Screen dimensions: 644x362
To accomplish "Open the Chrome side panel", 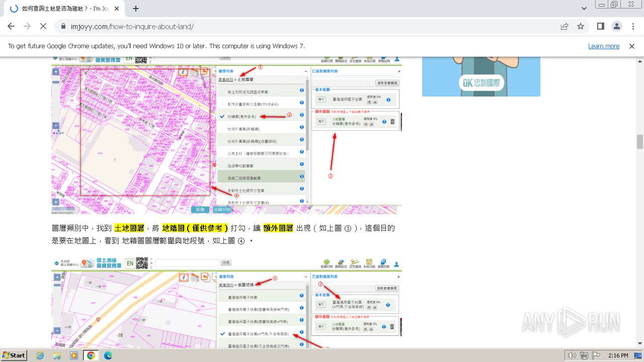I will click(x=601, y=26).
